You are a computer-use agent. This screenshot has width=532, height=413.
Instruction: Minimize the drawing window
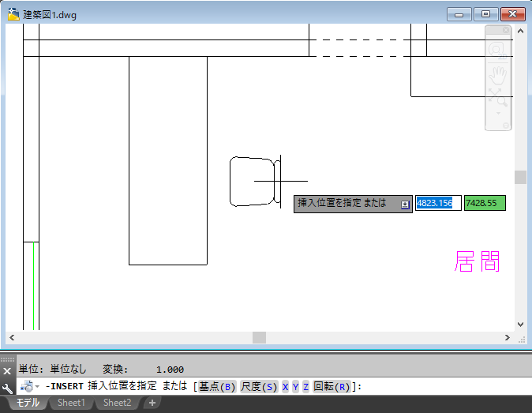(459, 14)
